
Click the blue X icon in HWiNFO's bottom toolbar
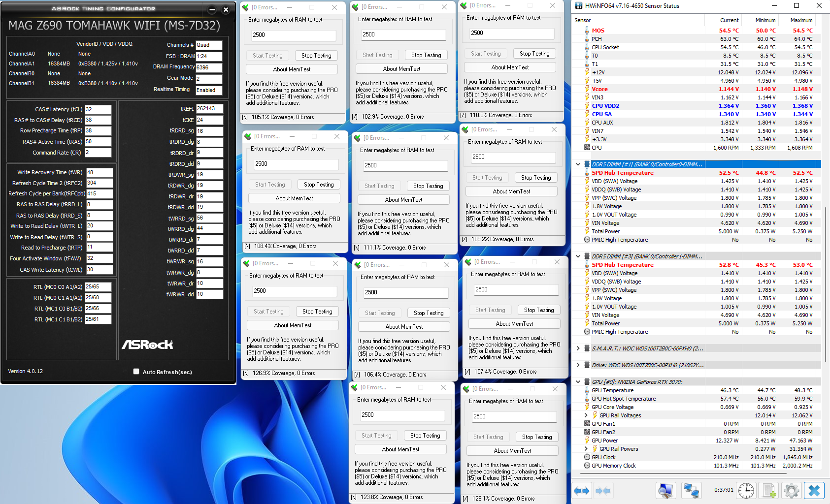[x=814, y=490]
